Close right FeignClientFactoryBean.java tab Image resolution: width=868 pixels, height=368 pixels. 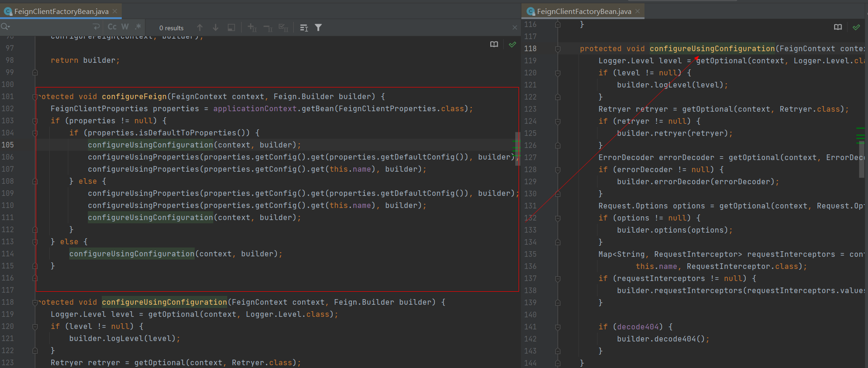638,11
